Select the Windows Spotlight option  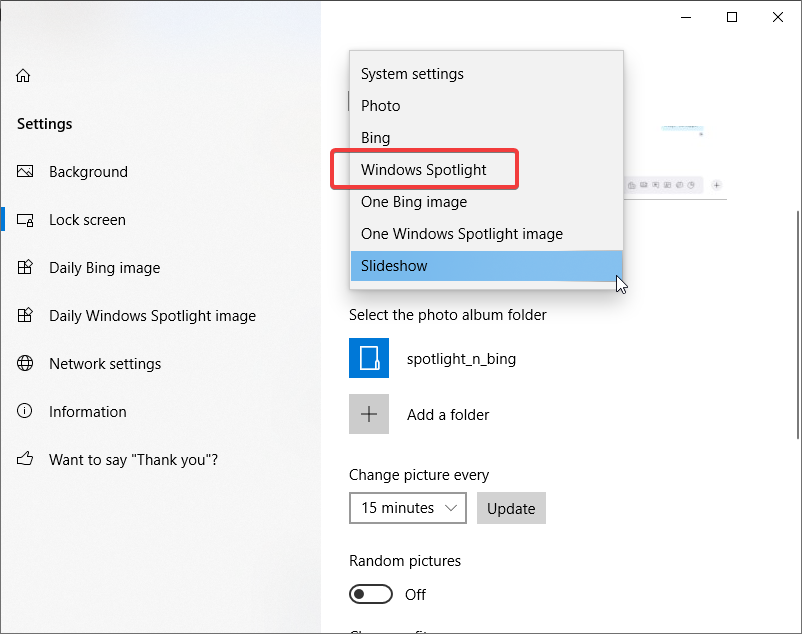tap(486, 170)
